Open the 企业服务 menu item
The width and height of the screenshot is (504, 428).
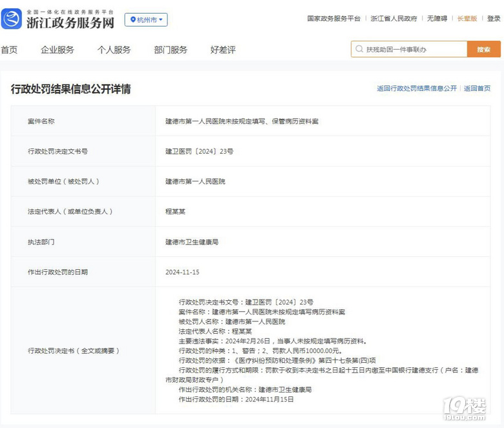(58, 50)
